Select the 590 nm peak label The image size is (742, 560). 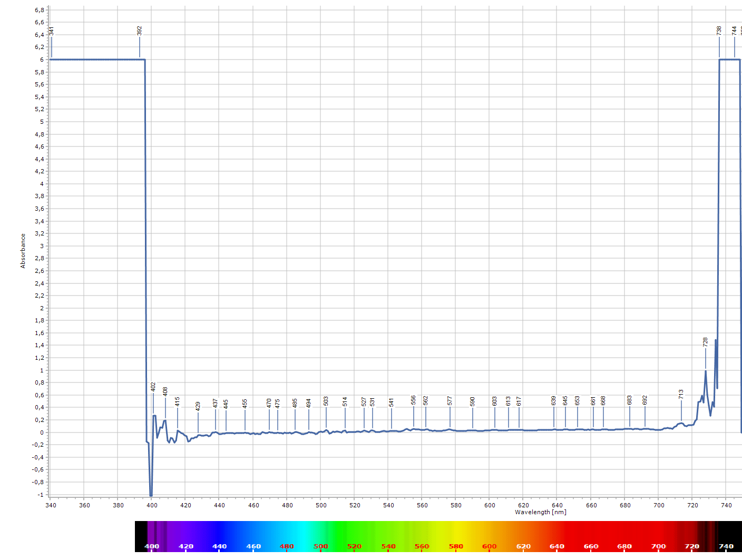473,401
